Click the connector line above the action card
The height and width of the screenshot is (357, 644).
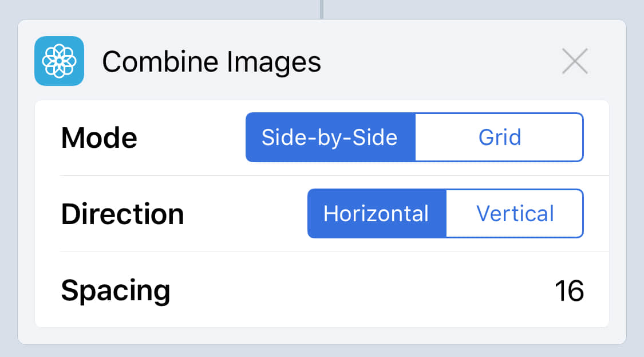coord(322,9)
